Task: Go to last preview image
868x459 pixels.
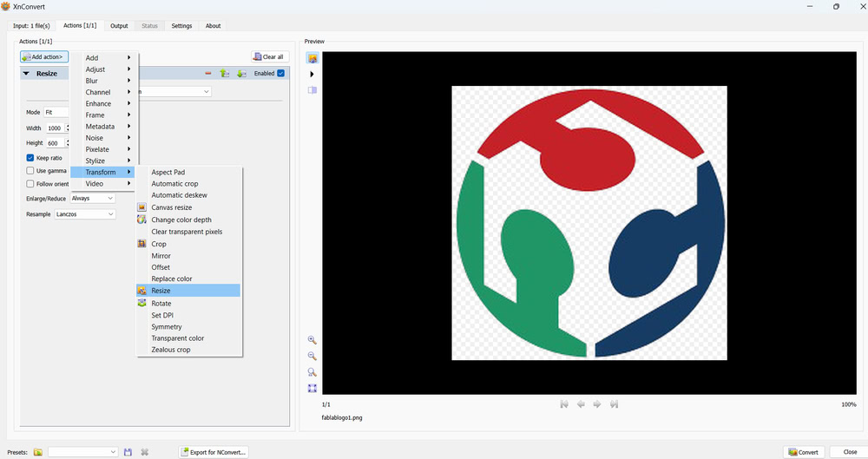Action: click(x=614, y=404)
